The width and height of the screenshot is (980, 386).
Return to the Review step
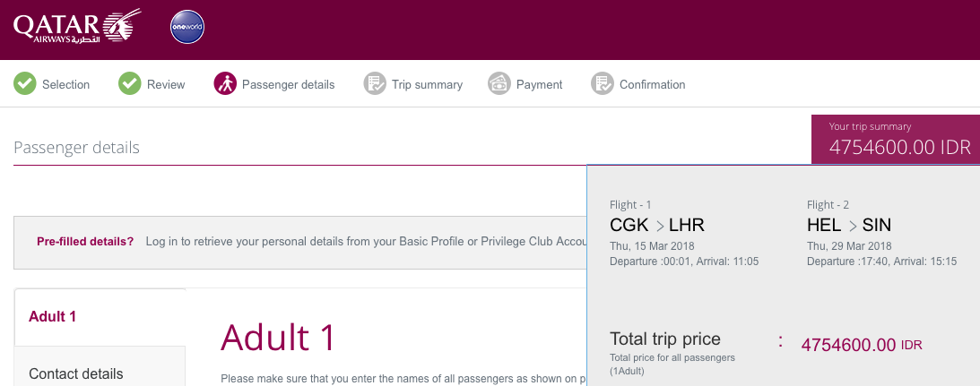166,85
